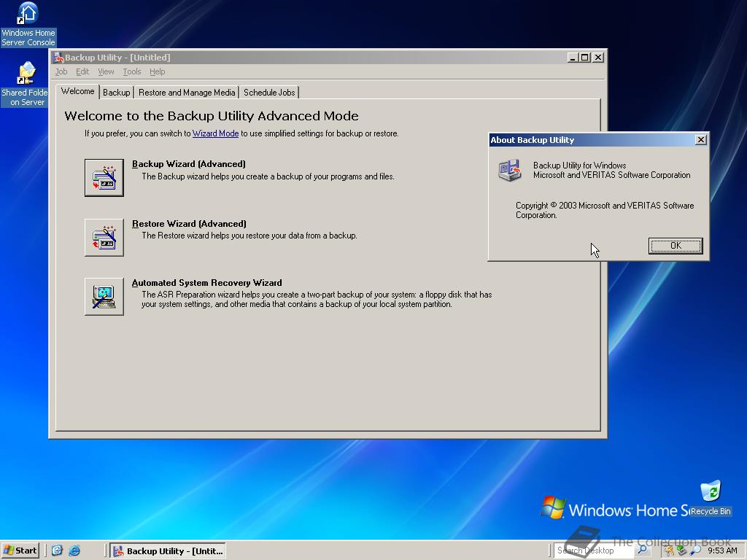
Task: Open the View menu
Action: [x=106, y=71]
